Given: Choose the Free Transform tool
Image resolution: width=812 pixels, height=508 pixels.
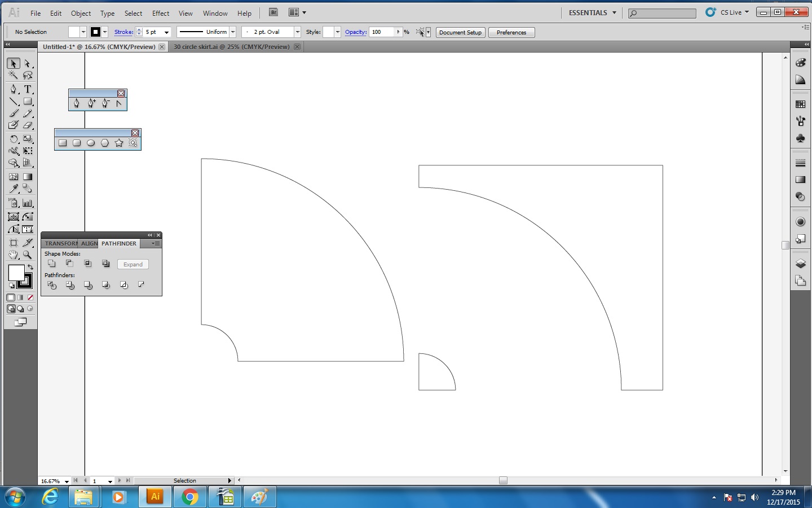Looking at the screenshot, I should (28, 151).
